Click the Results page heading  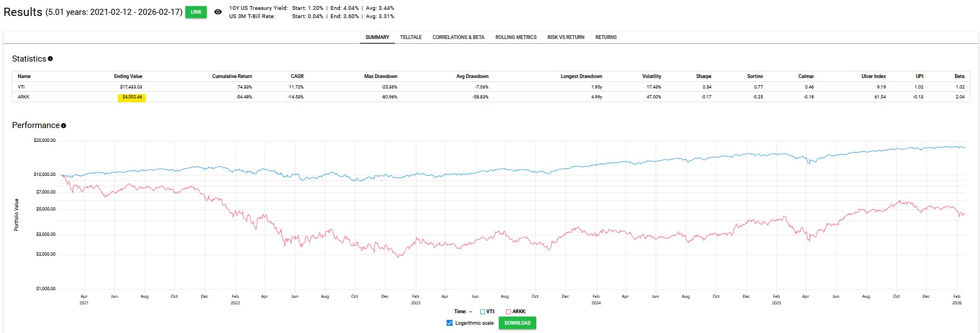23,12
